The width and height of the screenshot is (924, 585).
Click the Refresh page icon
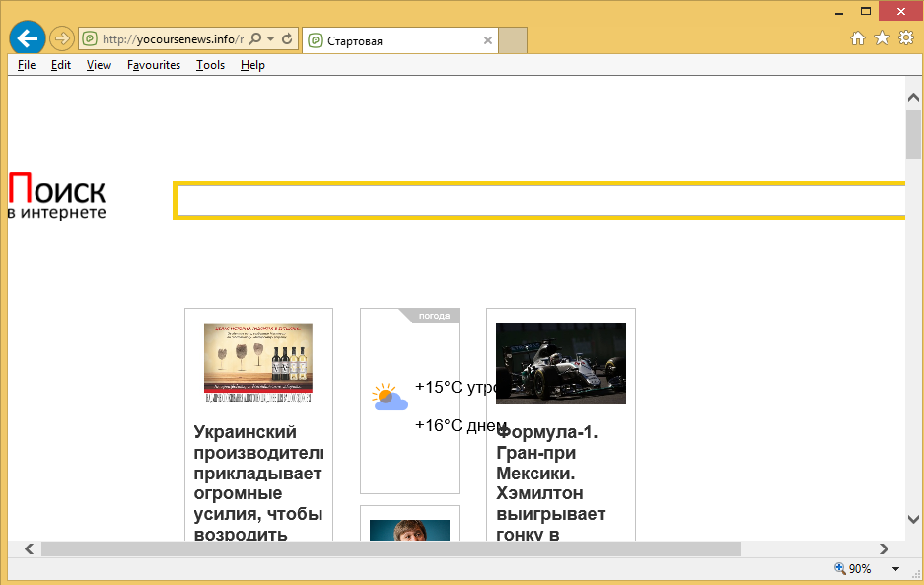[x=287, y=39]
